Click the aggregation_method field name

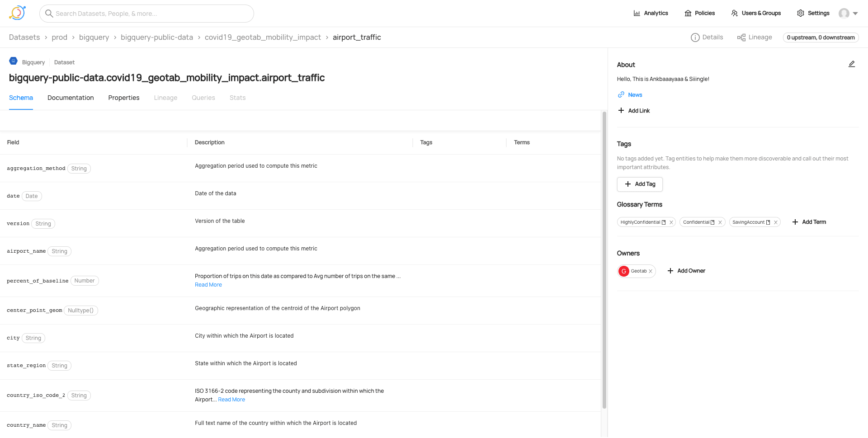[36, 169]
